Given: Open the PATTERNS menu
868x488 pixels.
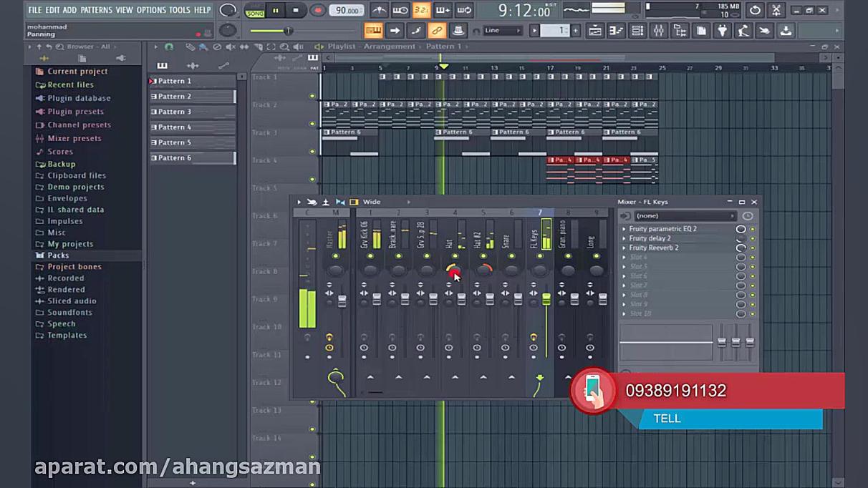Looking at the screenshot, I should coord(96,10).
